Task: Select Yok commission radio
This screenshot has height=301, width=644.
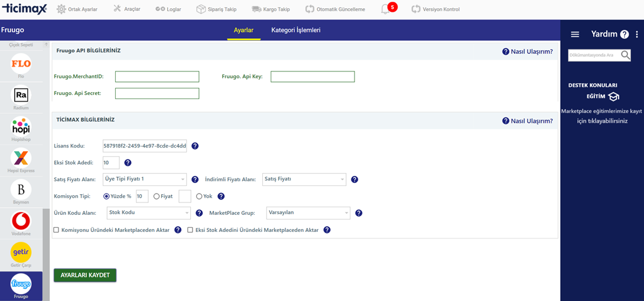Action: coord(199,197)
